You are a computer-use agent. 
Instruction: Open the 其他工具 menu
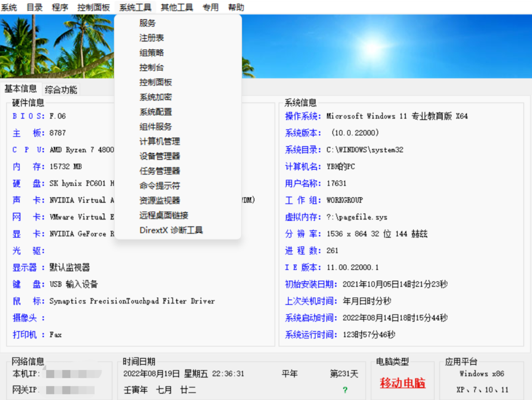176,7
